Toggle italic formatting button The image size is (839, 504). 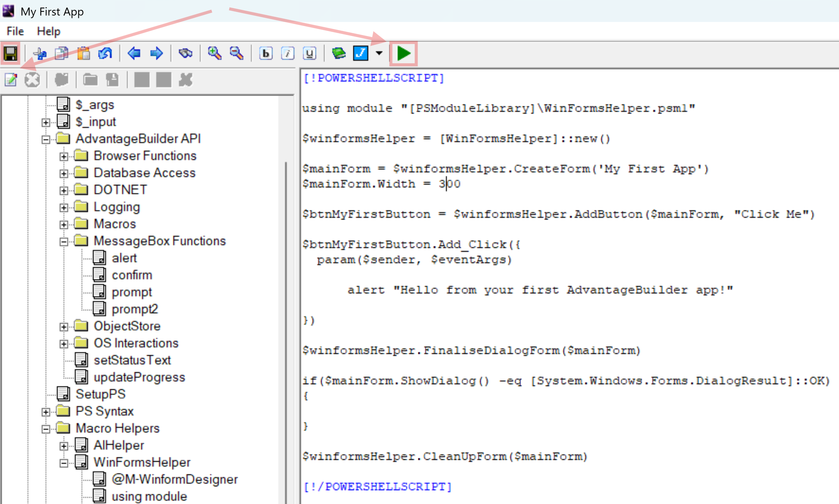pos(288,54)
